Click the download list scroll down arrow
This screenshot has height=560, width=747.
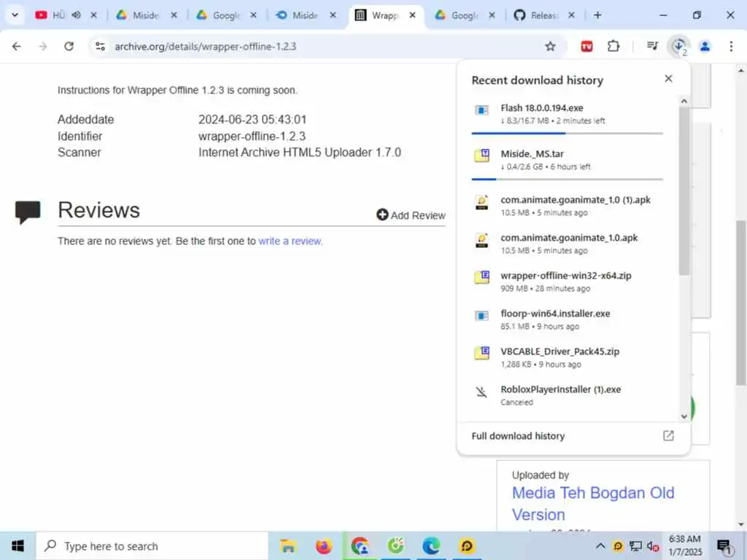point(684,416)
